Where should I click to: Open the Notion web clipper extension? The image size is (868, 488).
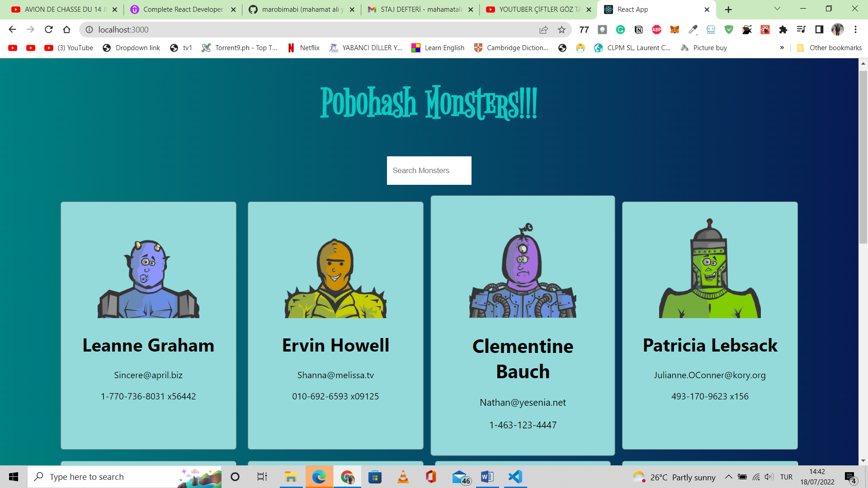pyautogui.click(x=639, y=30)
